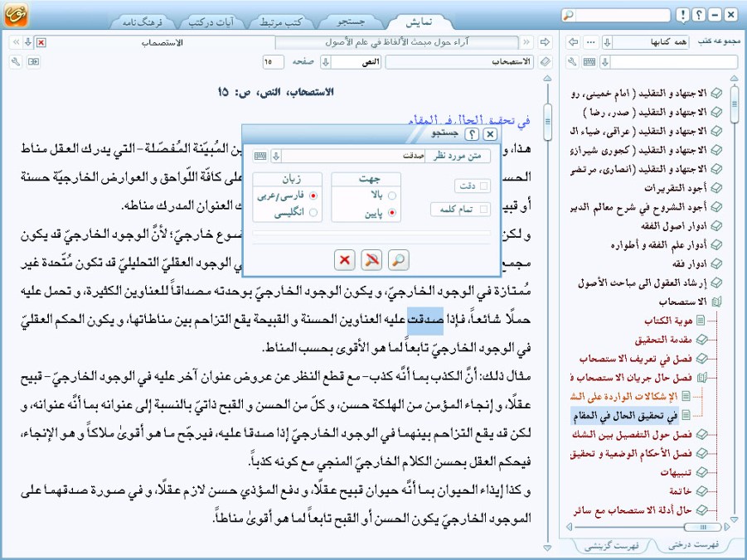Screen dimensions: 747x560
Task: Click the go-to page arrow icon at far left toolbar
Action: coord(33,62)
